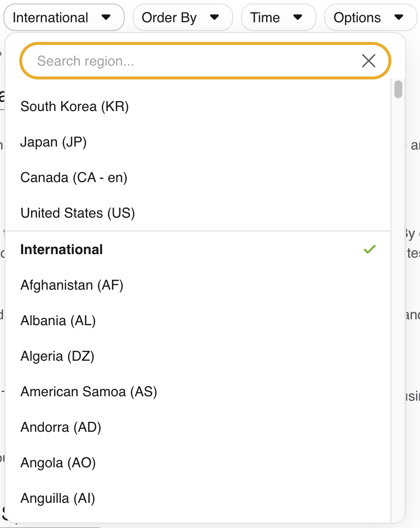Open the International region dropdown

[64, 17]
